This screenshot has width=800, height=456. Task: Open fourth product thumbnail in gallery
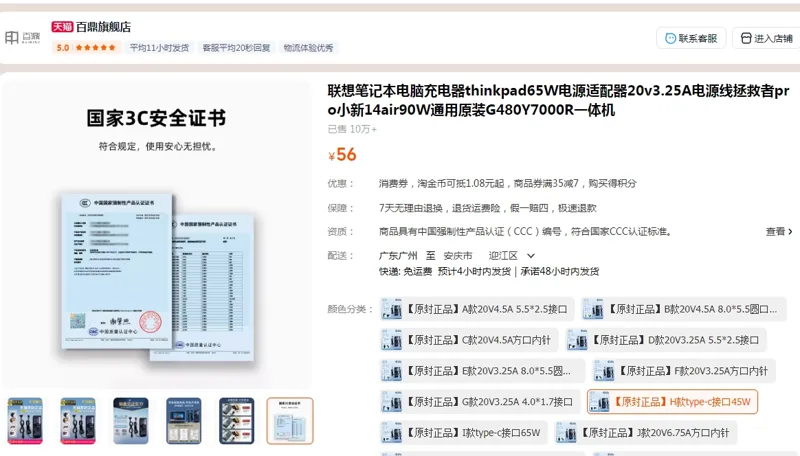184,421
